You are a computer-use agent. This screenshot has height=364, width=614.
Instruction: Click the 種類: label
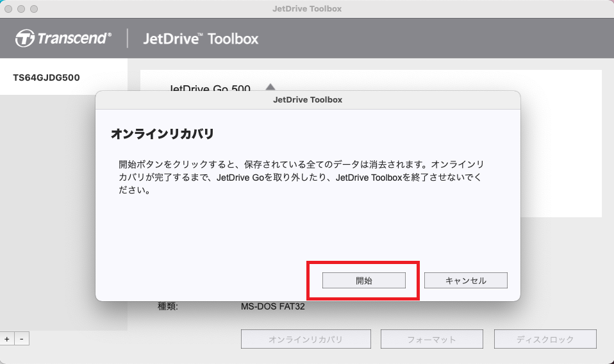pos(167,306)
